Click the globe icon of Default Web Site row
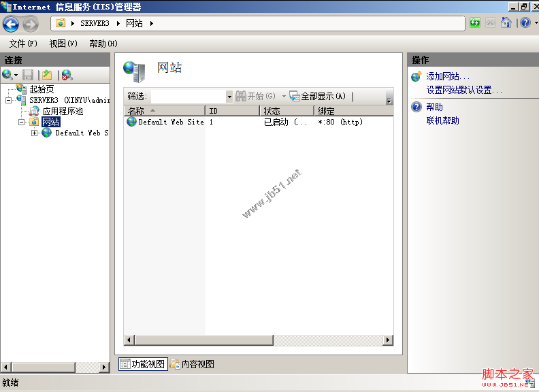 (x=131, y=122)
